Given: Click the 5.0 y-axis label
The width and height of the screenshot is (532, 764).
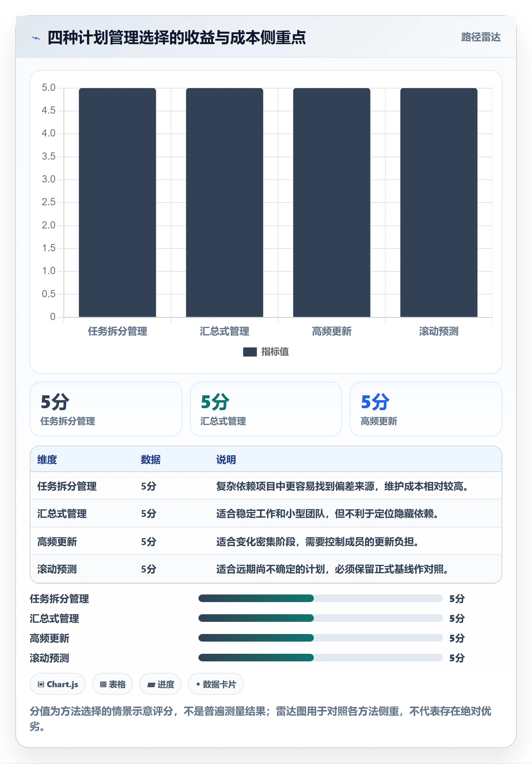Looking at the screenshot, I should pyautogui.click(x=49, y=88).
